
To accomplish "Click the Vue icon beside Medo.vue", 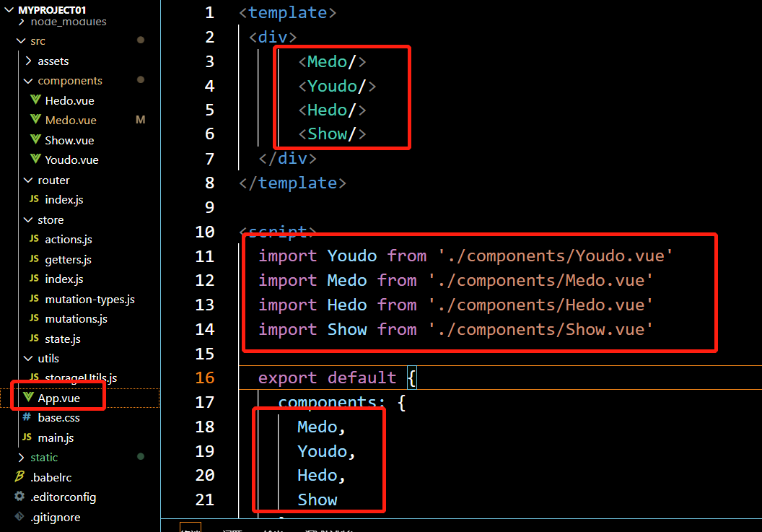I will pyautogui.click(x=35, y=119).
